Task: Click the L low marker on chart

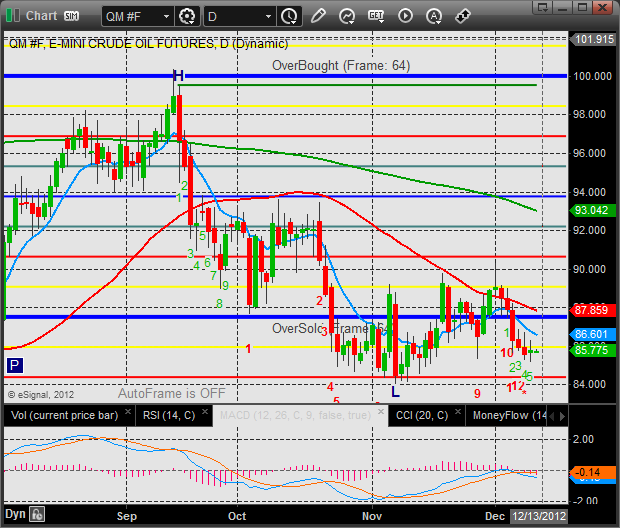Action: (395, 392)
